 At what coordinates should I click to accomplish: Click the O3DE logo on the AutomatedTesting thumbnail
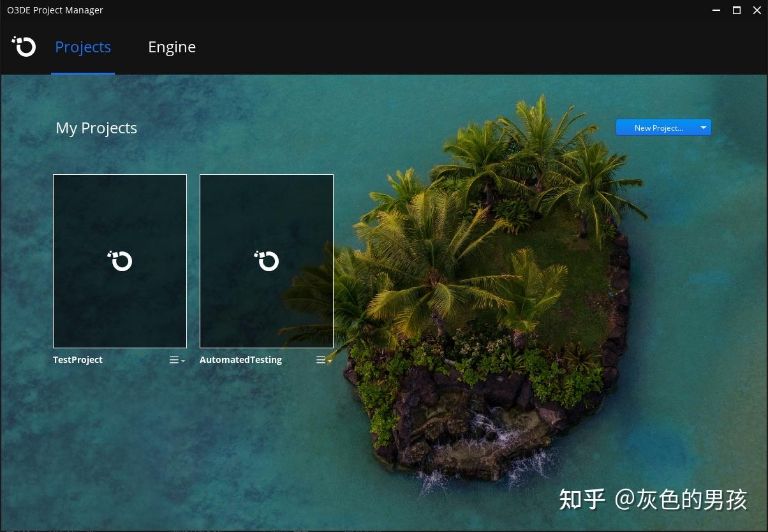click(266, 261)
